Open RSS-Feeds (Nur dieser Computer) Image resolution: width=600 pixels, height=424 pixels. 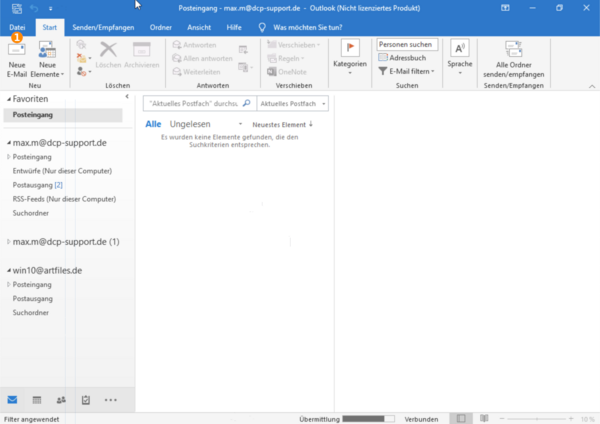click(64, 199)
